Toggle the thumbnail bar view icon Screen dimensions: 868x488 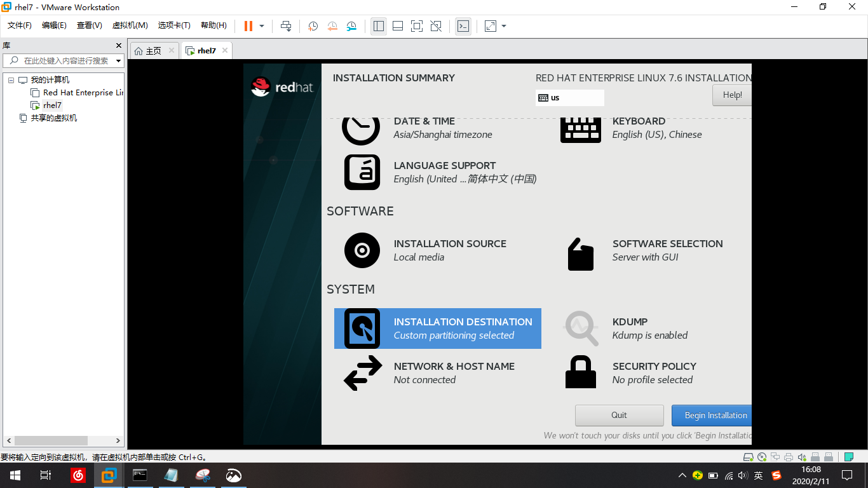coord(398,26)
